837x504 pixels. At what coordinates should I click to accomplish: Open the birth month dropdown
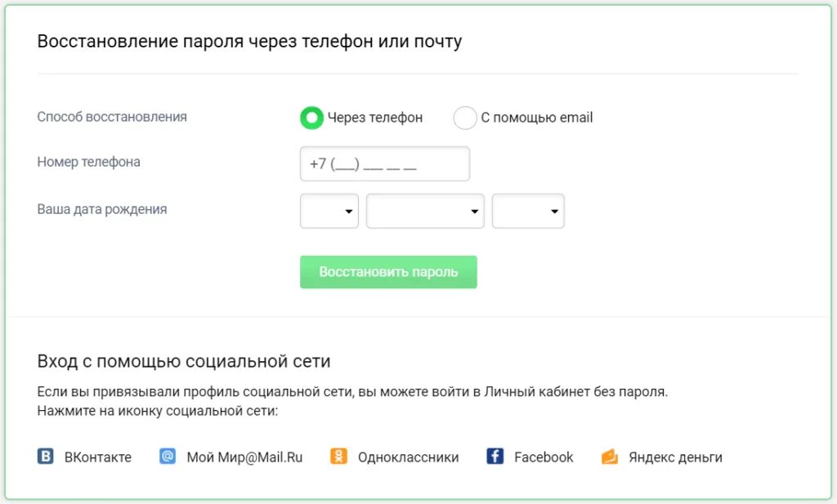[425, 211]
